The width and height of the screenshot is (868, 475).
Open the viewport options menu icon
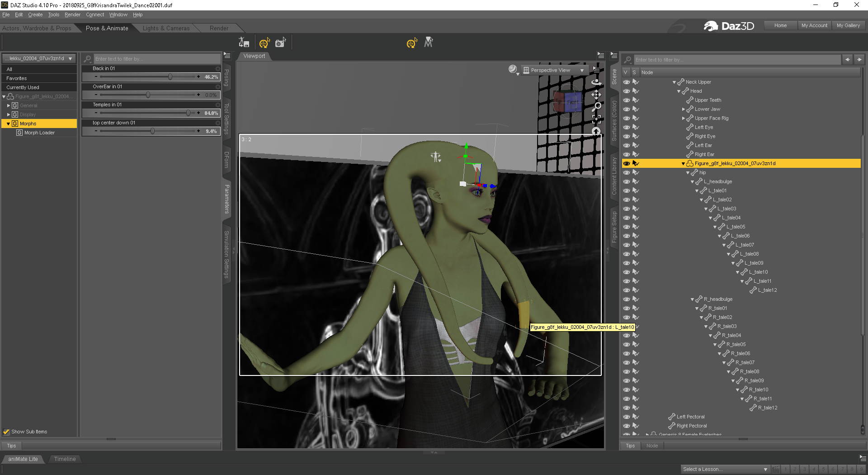click(x=596, y=70)
